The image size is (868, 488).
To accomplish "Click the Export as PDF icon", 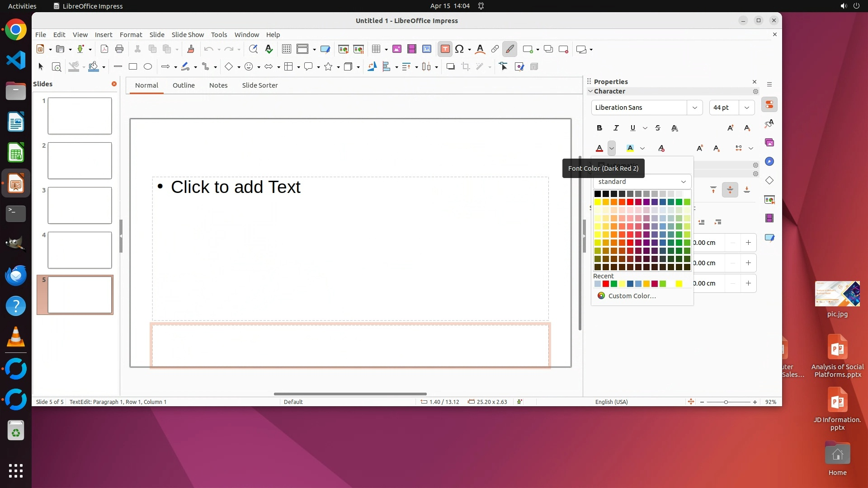I will click(x=104, y=49).
